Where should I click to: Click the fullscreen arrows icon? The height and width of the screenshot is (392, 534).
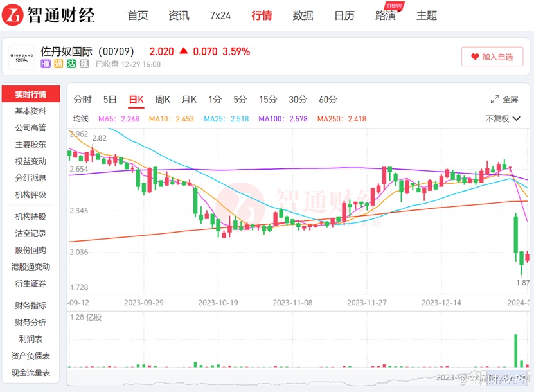[495, 100]
